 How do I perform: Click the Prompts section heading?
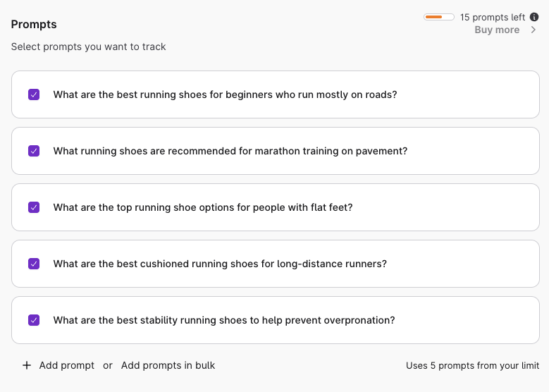coord(34,24)
